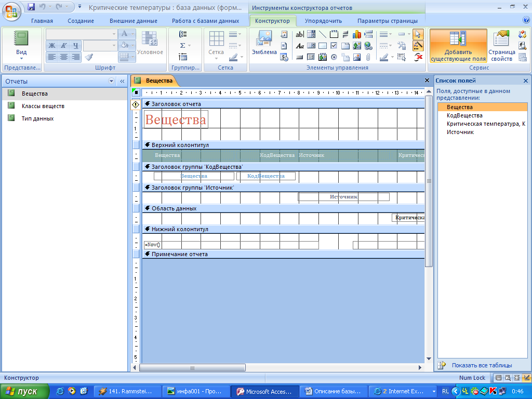The width and height of the screenshot is (532, 399).
Task: Click the font color A swatch
Action: click(x=124, y=34)
